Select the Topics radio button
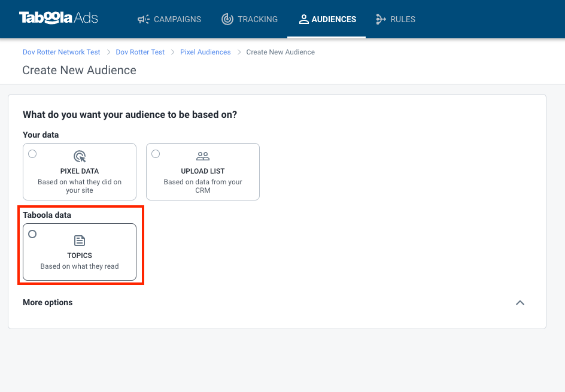The image size is (565, 392). tap(32, 234)
